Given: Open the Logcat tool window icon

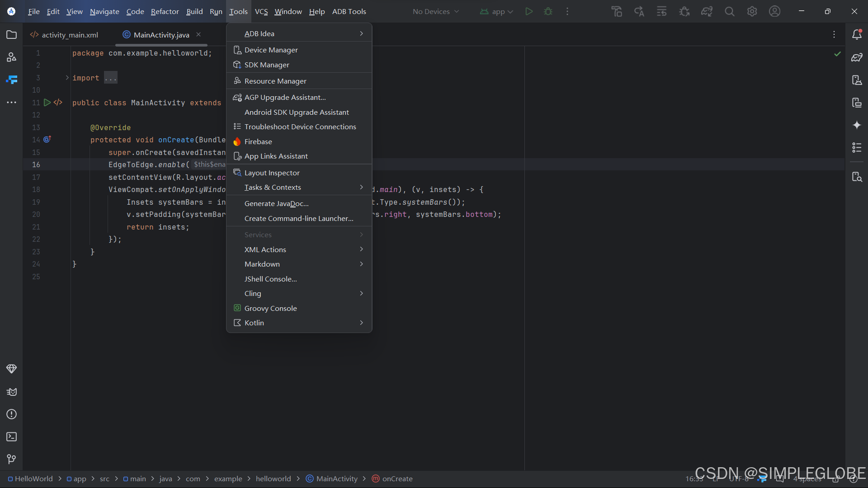Looking at the screenshot, I should tap(11, 392).
